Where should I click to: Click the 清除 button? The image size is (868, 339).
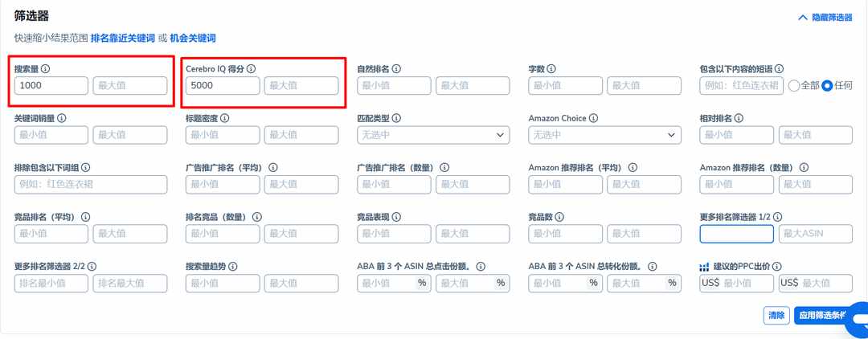[x=776, y=315]
